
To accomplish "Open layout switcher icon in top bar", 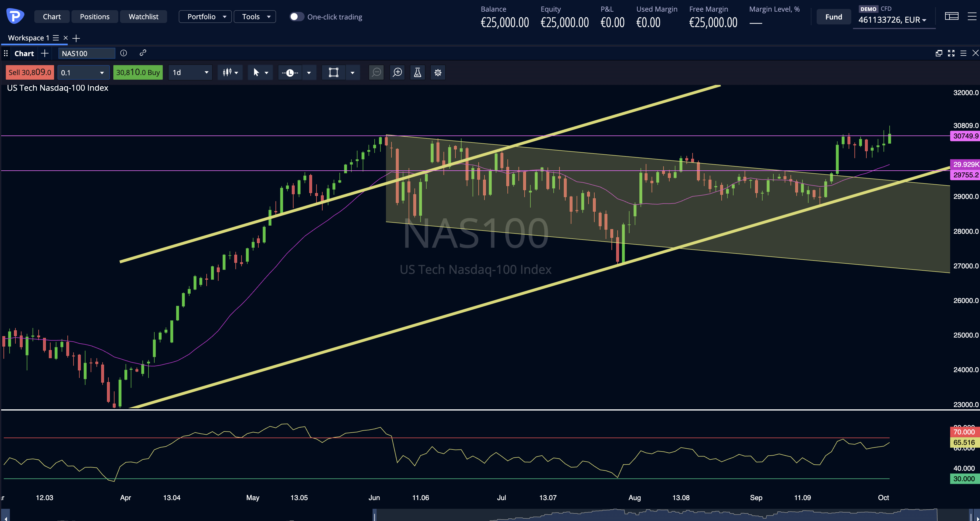I will (952, 16).
